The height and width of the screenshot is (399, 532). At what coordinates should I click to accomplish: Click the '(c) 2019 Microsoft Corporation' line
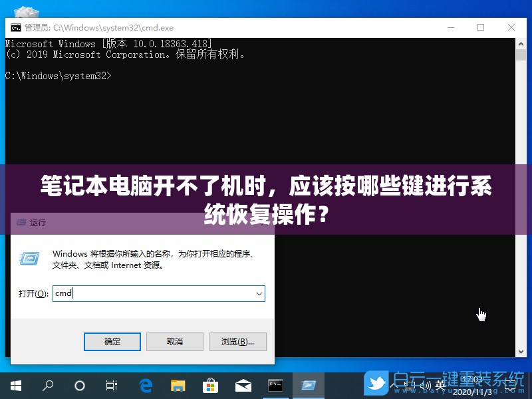tap(125, 55)
